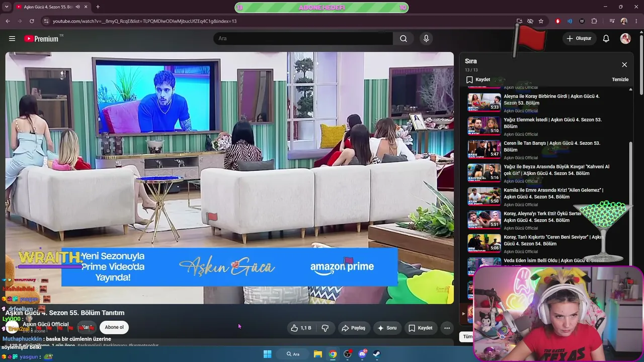Viewport: 644px width, 362px height.
Task: Click the 5:06 duration thumbnail in queue
Action: (484, 243)
